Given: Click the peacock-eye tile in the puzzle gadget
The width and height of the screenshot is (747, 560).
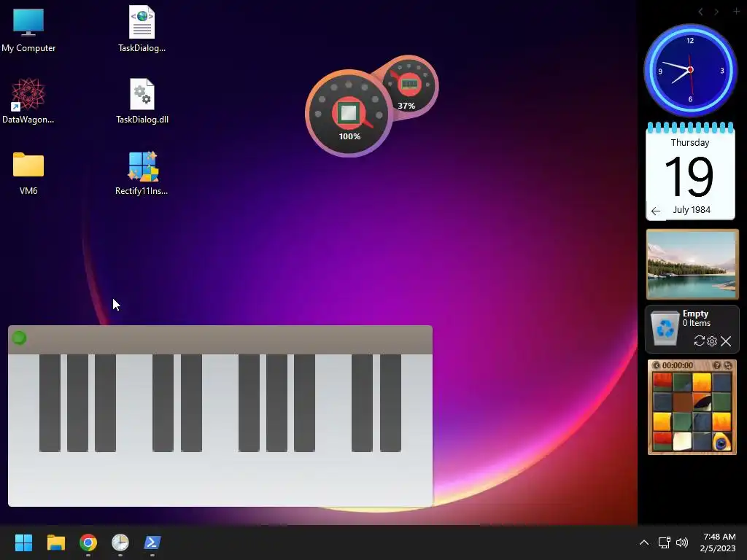Looking at the screenshot, I should (x=721, y=441).
